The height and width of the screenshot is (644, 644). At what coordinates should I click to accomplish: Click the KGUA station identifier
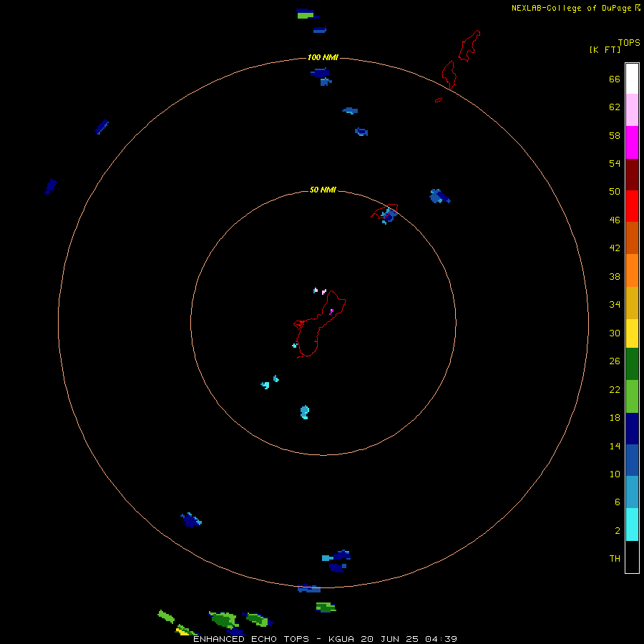click(x=342, y=639)
